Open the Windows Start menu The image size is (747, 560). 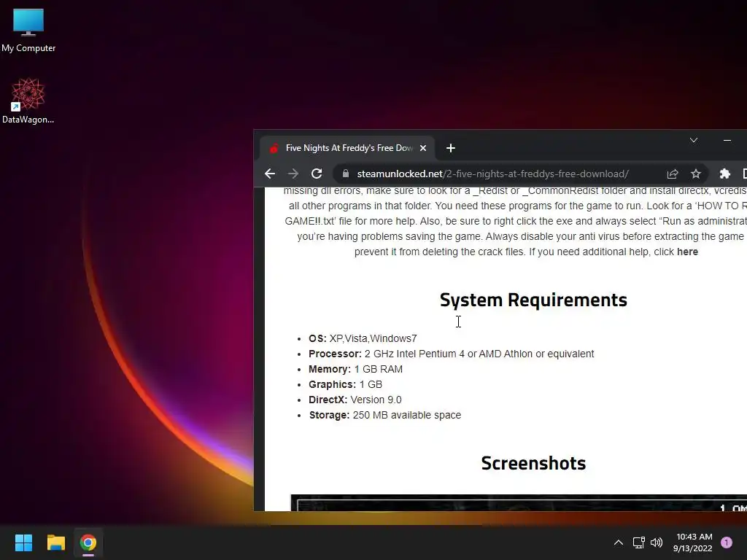click(x=23, y=542)
